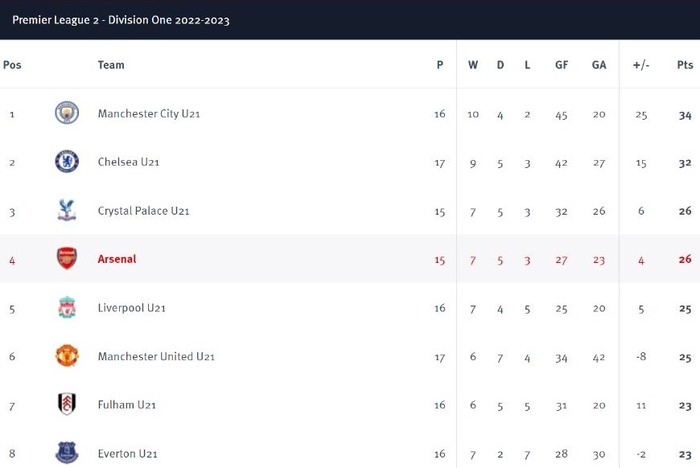Open the Crystal Palace U21 team name
The image size is (700, 468).
coord(143,211)
